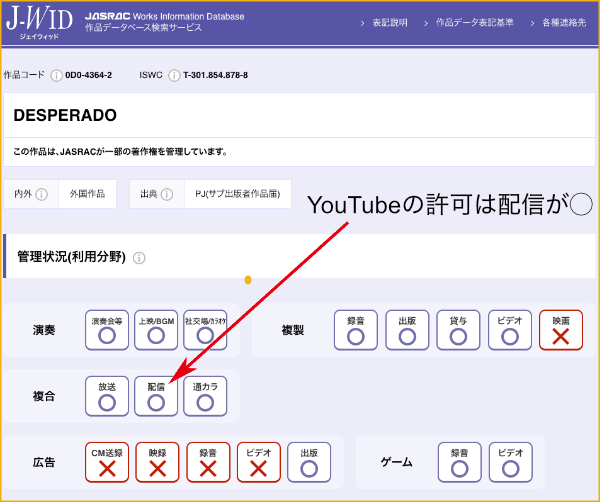Select the 放送 status box
The image size is (600, 502).
[107, 396]
